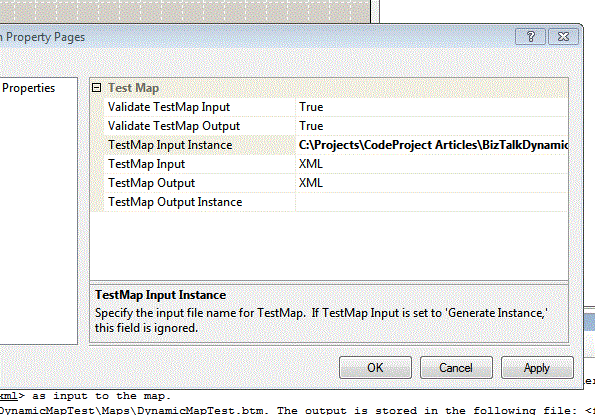Click the TestMap Input Instance description heading

161,295
